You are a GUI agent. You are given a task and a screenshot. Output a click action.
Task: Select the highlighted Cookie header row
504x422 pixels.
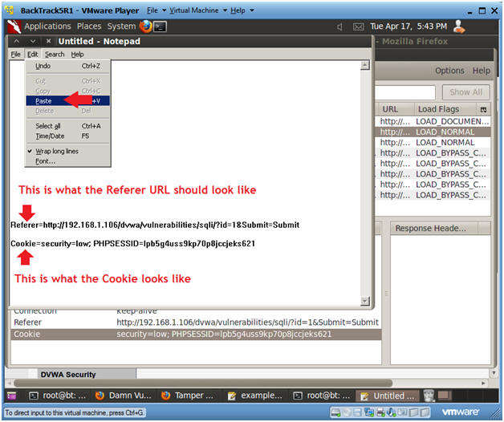pyautogui.click(x=196, y=335)
